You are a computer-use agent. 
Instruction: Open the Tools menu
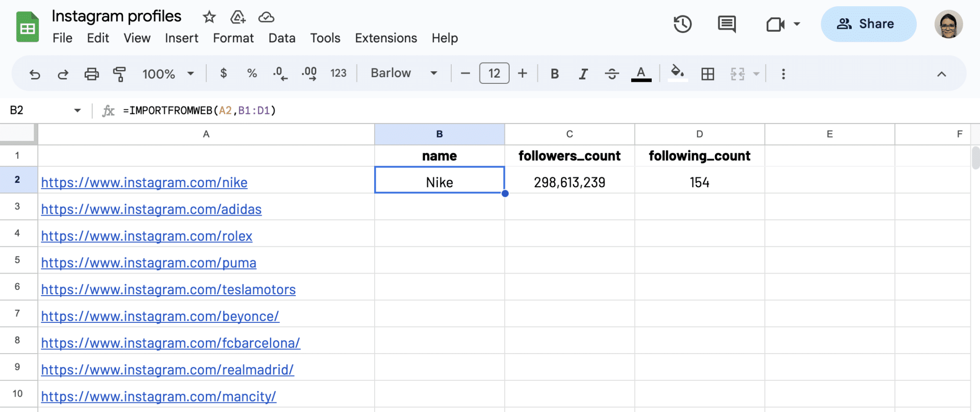point(325,38)
